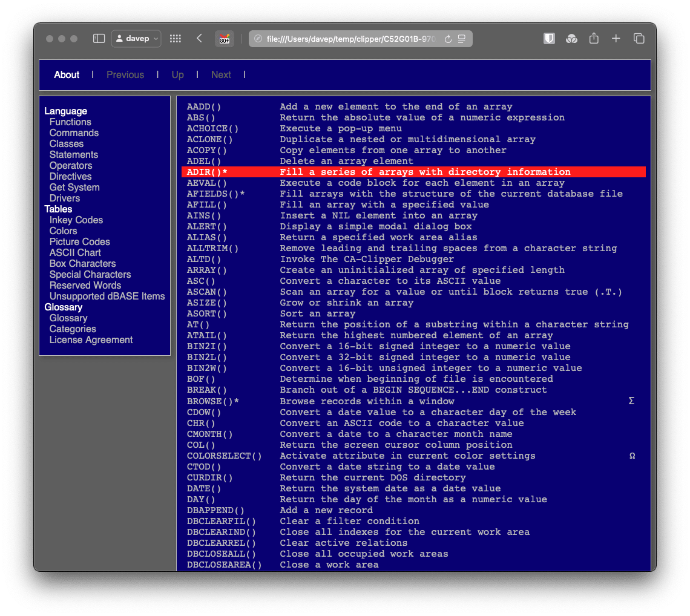Screen dimensions: 690x616
Task: Open the About menu item
Action: [67, 75]
